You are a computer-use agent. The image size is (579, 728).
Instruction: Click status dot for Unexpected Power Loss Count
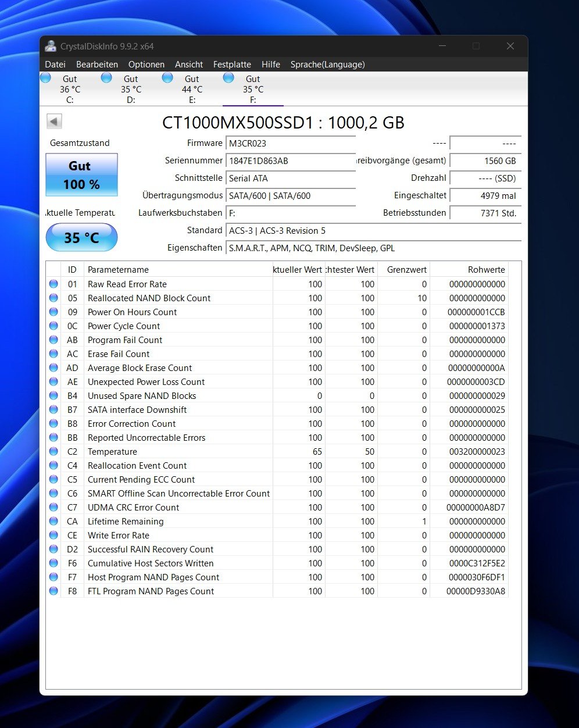click(x=54, y=381)
